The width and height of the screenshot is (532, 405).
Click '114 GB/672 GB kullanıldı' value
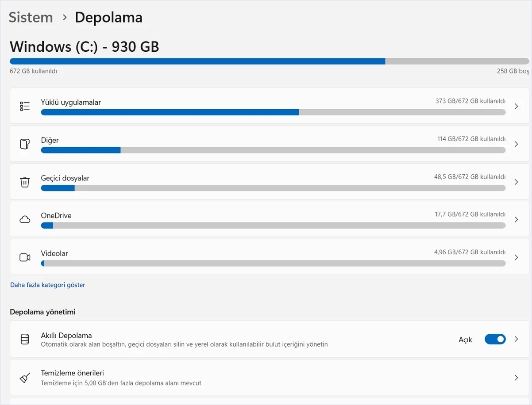point(471,139)
